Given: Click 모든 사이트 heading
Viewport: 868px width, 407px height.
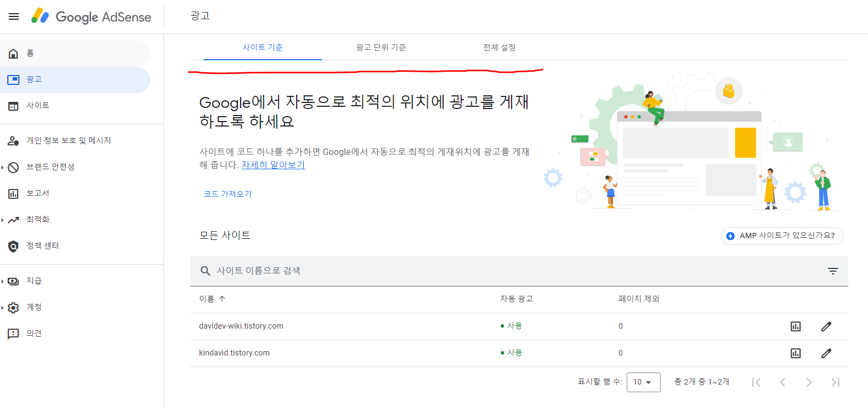Looking at the screenshot, I should [225, 235].
